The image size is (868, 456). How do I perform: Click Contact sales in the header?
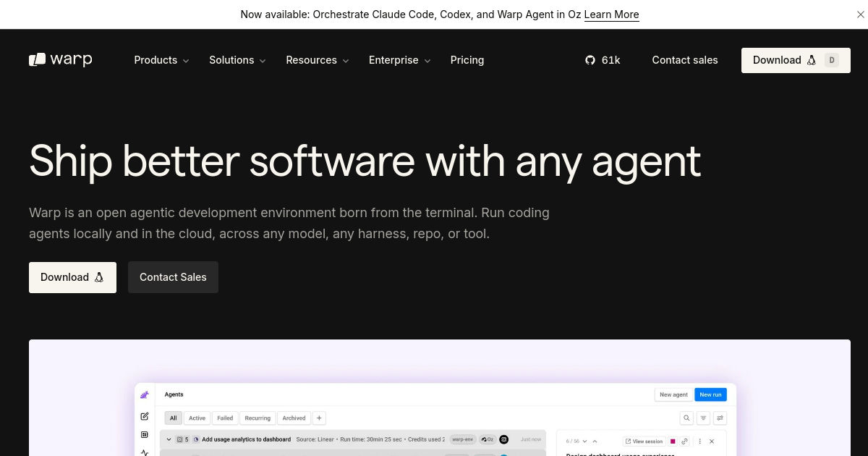[x=685, y=60]
